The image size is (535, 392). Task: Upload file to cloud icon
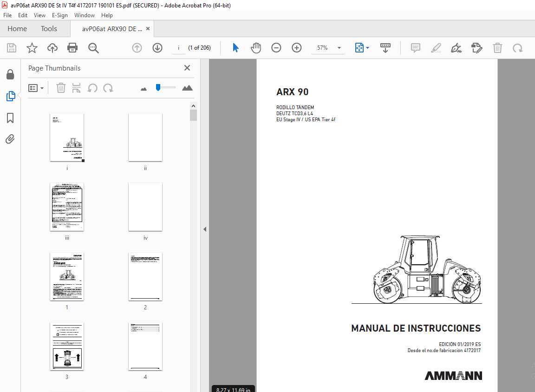coord(52,48)
